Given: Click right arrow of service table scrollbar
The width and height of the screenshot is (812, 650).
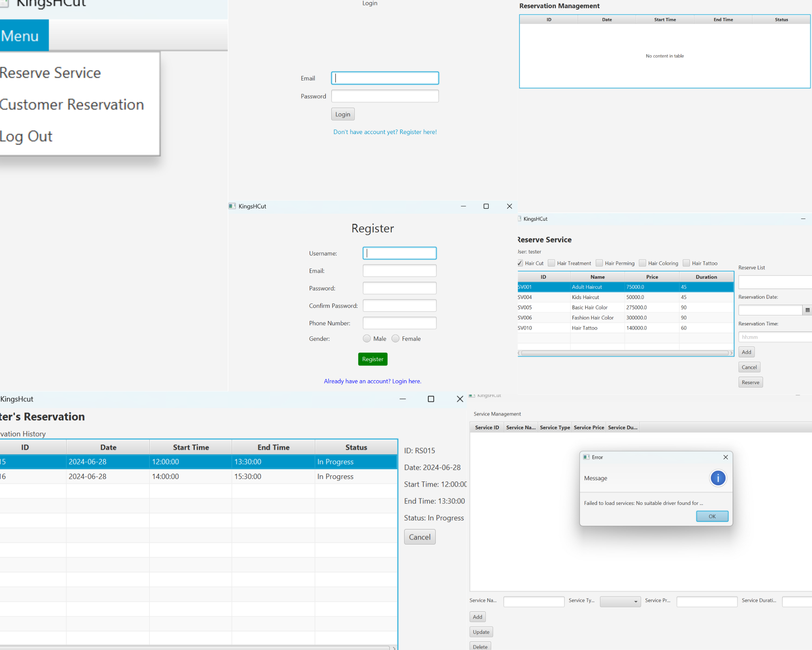Looking at the screenshot, I should tap(731, 353).
